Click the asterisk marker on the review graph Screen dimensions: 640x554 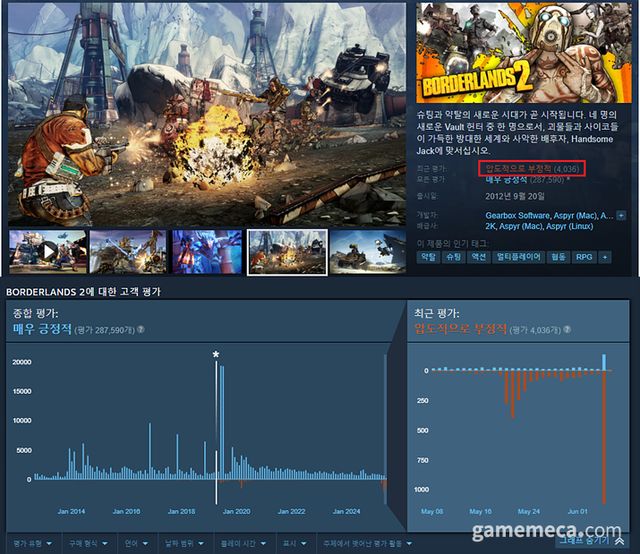pyautogui.click(x=216, y=354)
